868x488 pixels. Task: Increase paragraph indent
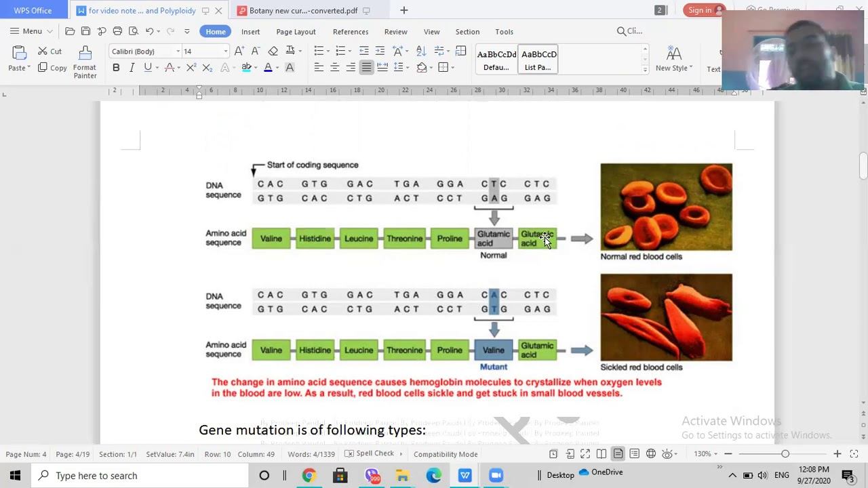[x=380, y=51]
